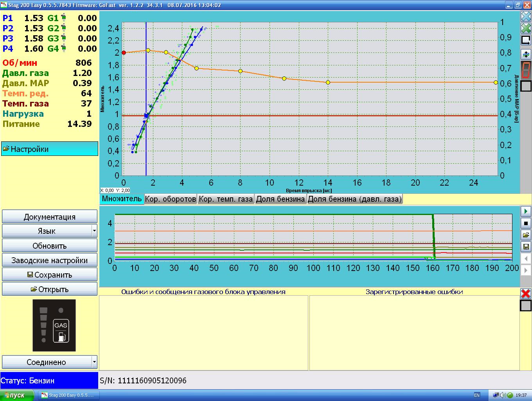Switch to the Кор. оборотов tab
Screen dimensions: 532x401
point(171,199)
